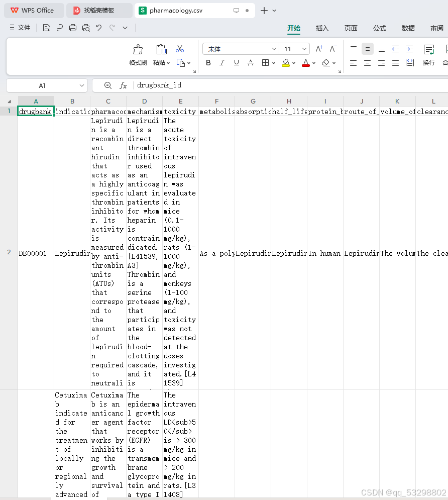448x500 pixels.
Task: Open the font color dropdown arrow
Action: click(x=314, y=63)
